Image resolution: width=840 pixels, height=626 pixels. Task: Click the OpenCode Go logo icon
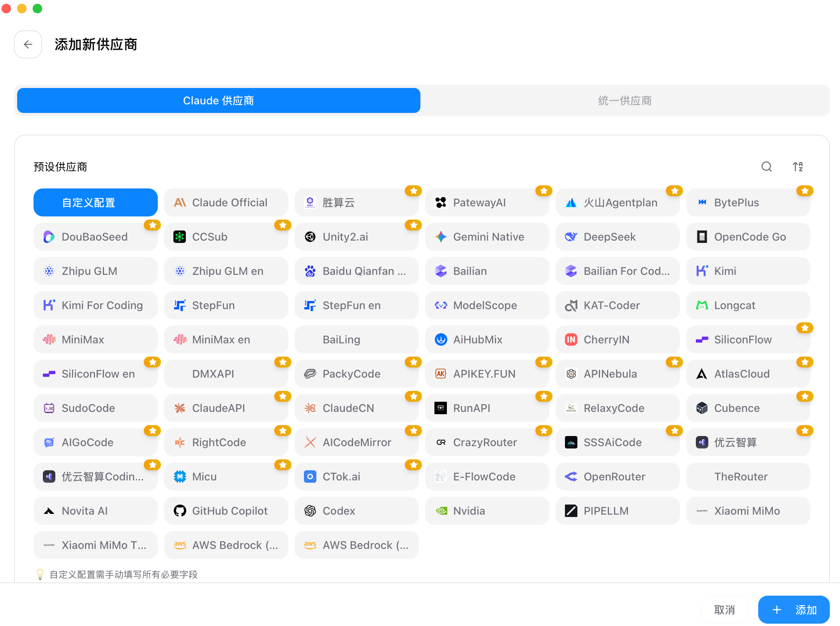tap(702, 237)
